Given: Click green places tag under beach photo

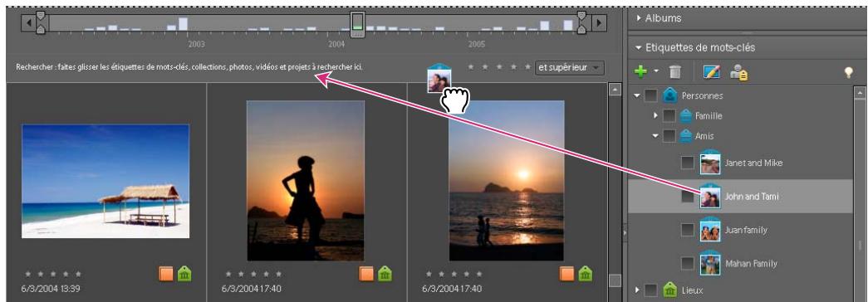Looking at the screenshot, I should click(184, 273).
